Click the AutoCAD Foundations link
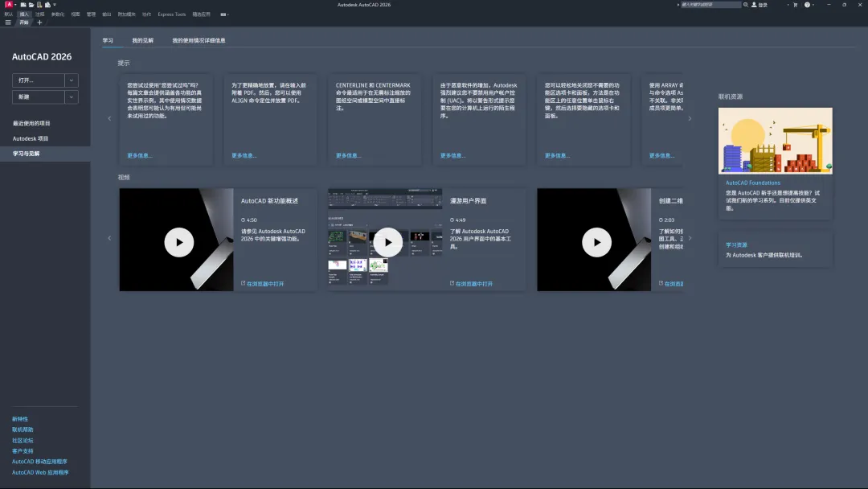Viewport: 868px width, 489px height. pyautogui.click(x=753, y=183)
